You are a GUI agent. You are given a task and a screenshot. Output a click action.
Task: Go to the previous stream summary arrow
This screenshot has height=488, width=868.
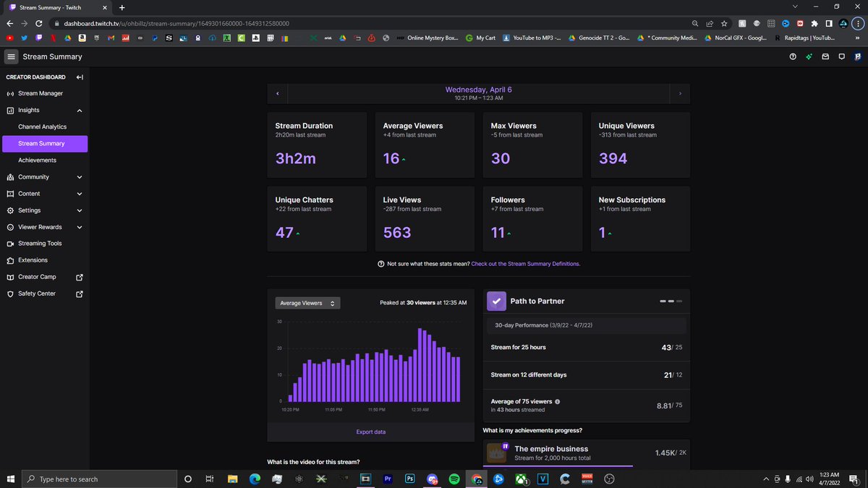point(278,94)
